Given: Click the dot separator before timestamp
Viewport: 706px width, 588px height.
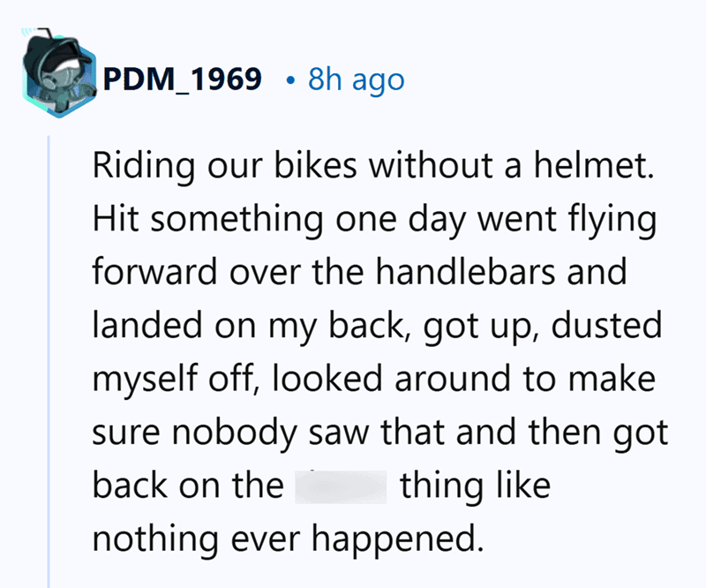Looking at the screenshot, I should 290,81.
